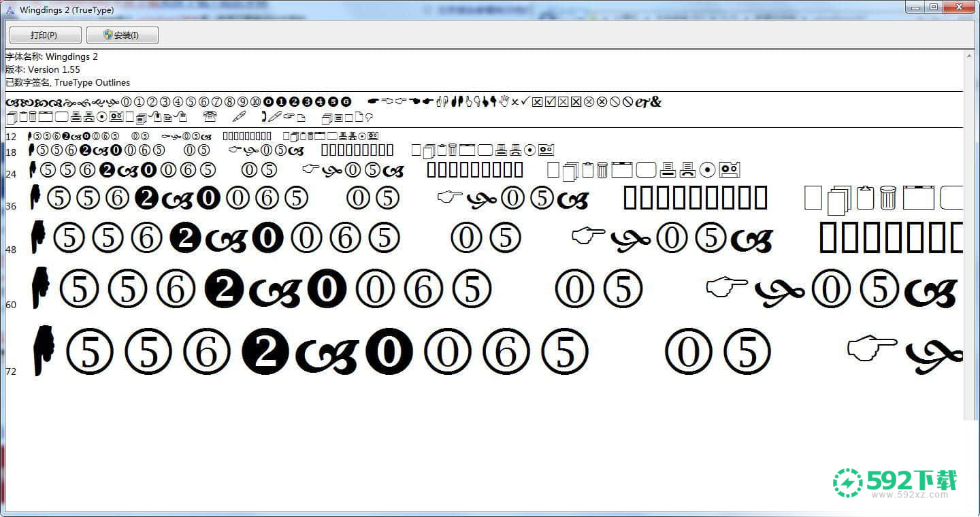Click the telephone glyph in the second sample line

point(210,116)
